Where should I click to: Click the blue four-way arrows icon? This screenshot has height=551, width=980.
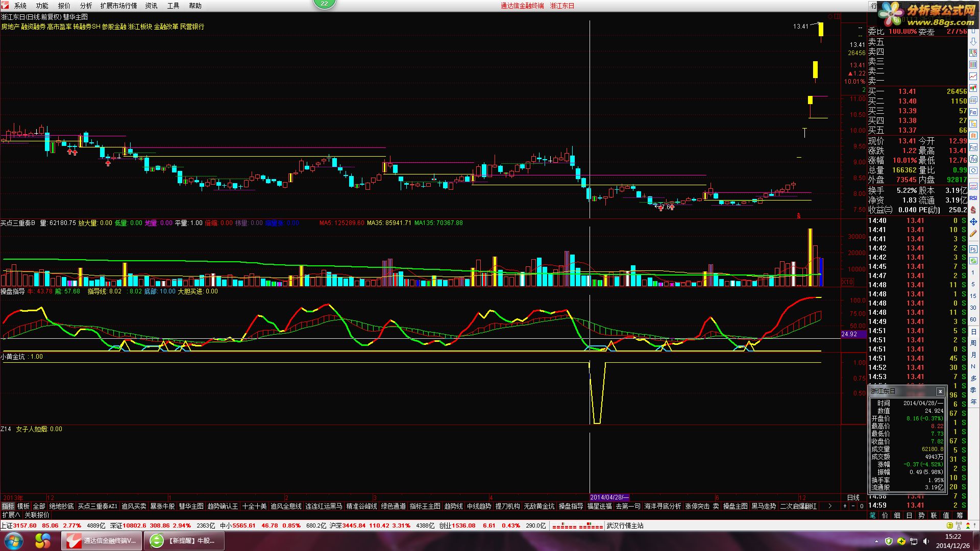[973, 221]
